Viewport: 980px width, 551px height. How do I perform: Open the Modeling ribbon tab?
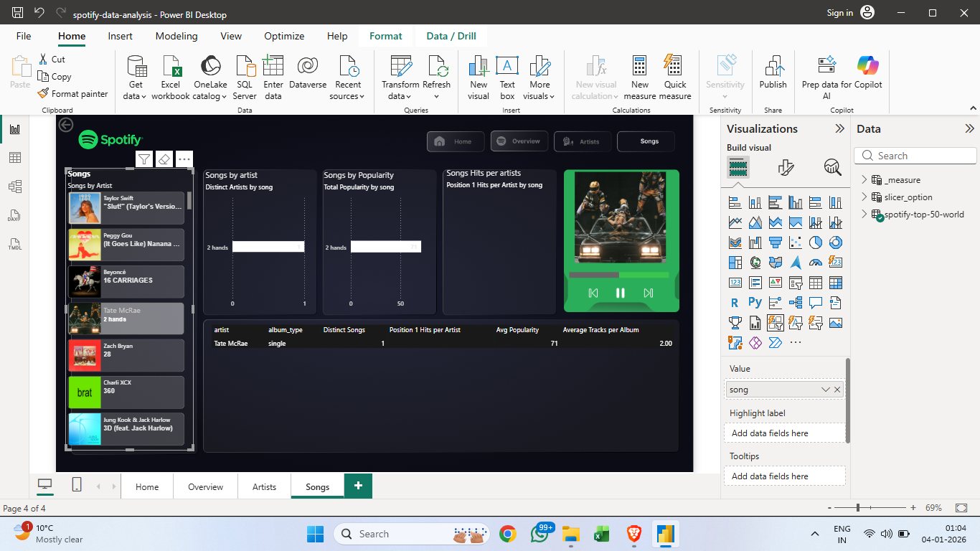176,36
